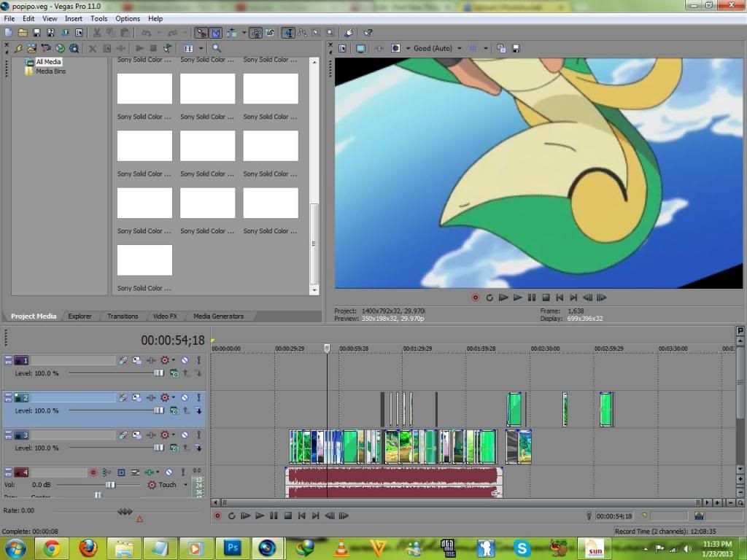Open the Insert menu
This screenshot has width=747, height=560.
pyautogui.click(x=74, y=18)
